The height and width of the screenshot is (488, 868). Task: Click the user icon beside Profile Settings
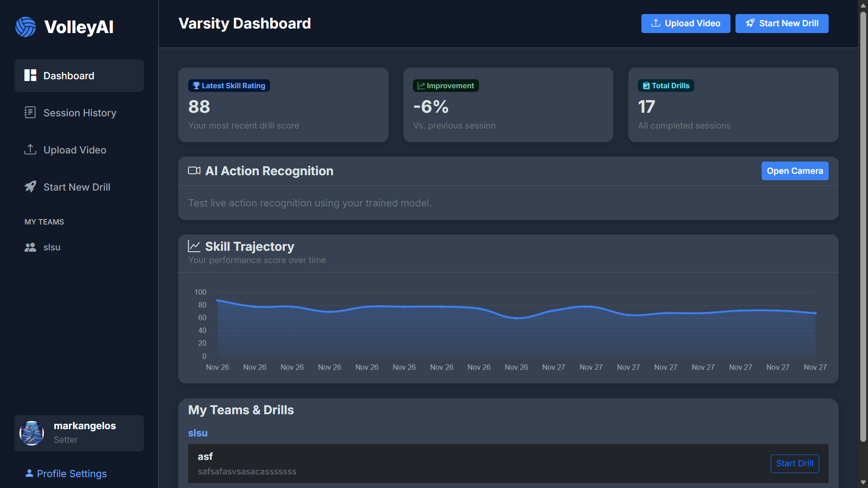[29, 473]
